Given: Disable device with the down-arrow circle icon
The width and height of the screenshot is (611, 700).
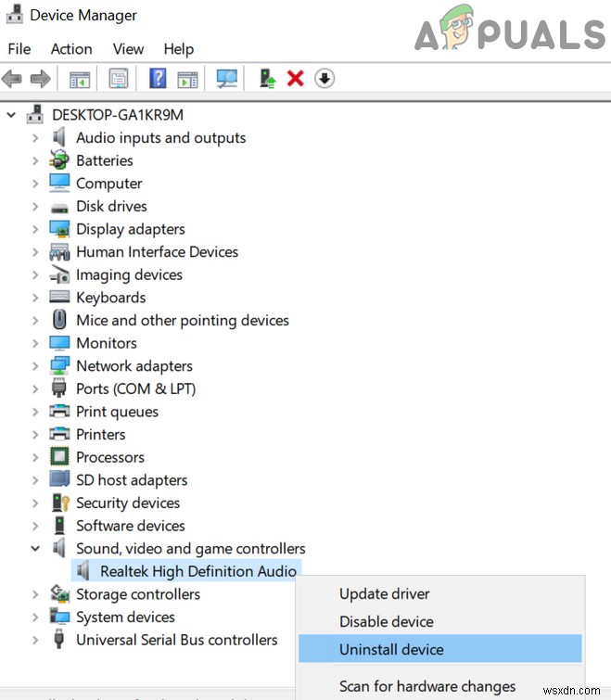Looking at the screenshot, I should [x=325, y=79].
